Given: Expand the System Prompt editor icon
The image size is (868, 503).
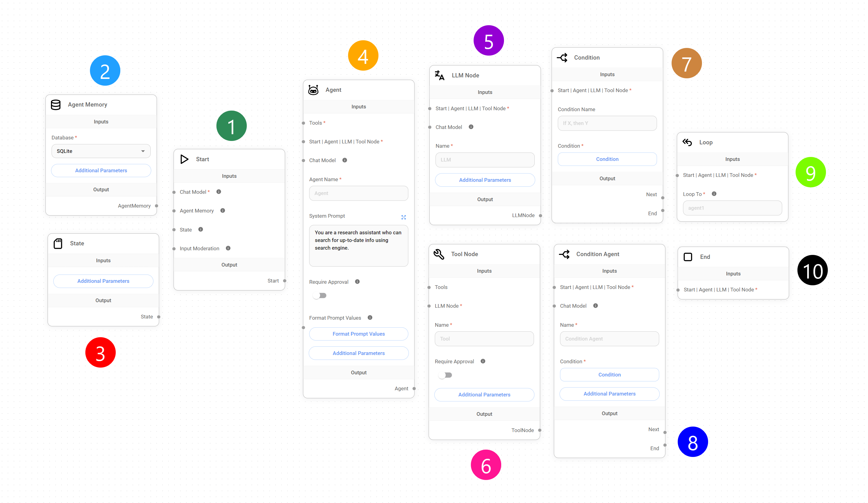Looking at the screenshot, I should (x=403, y=217).
